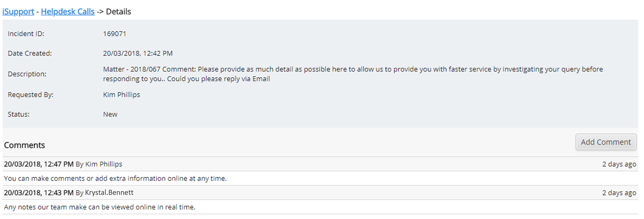
Task: Click the comment about notes viewed in real time
Action: (x=100, y=207)
